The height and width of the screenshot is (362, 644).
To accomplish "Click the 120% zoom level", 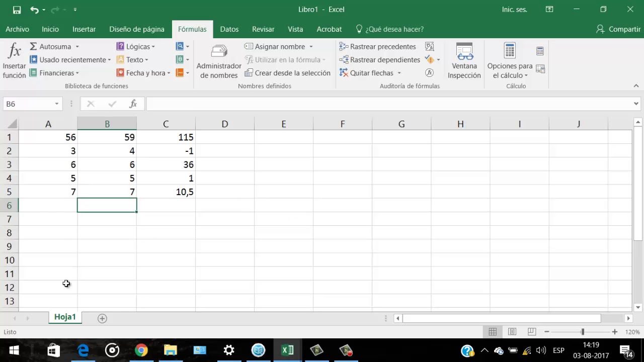I will (x=632, y=332).
